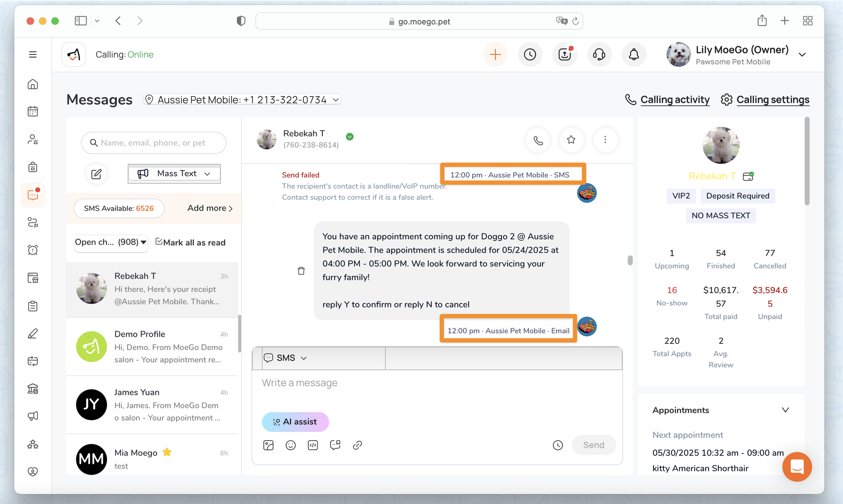Screen dimensions: 843x504
Task: Open the notifications bell icon
Action: 634,54
